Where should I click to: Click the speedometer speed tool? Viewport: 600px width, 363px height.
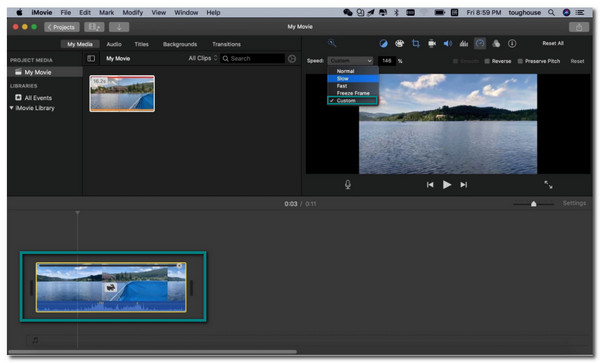coord(480,44)
